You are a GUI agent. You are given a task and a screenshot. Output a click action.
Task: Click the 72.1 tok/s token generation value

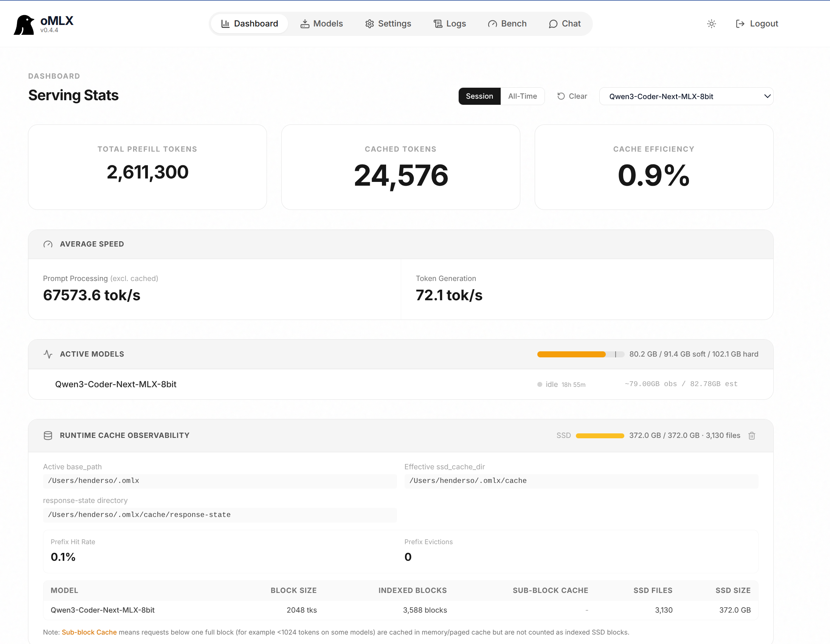[x=449, y=295]
